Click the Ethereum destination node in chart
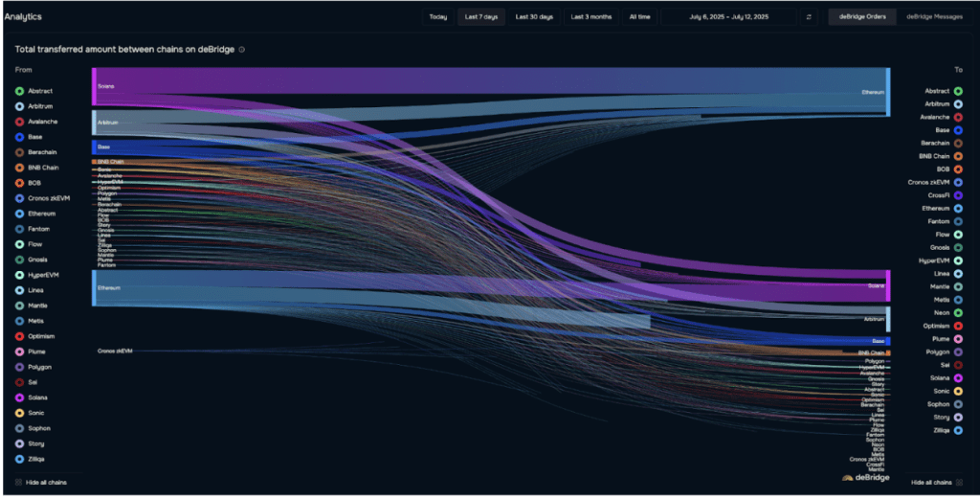980x498 pixels. [888, 92]
